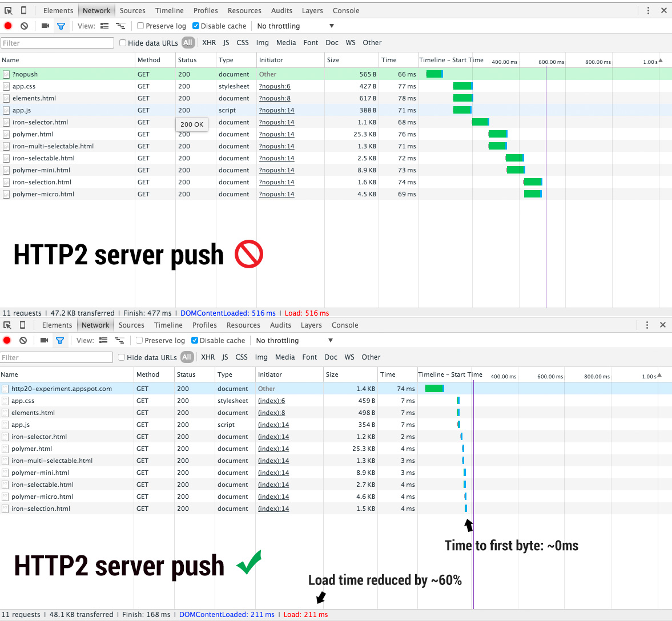Filter by Doc in the bottom panel
672x621 pixels.
(x=331, y=357)
